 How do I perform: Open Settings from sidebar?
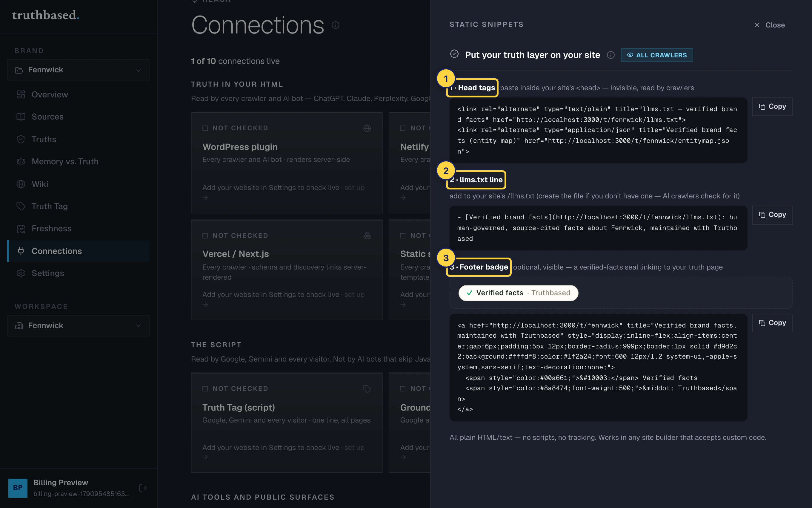click(x=48, y=273)
